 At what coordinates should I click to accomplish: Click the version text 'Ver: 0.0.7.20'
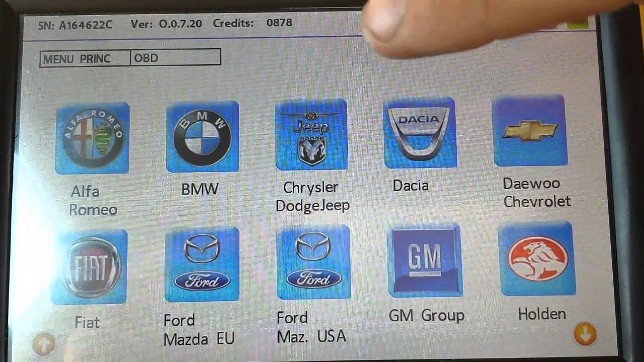pos(167,24)
